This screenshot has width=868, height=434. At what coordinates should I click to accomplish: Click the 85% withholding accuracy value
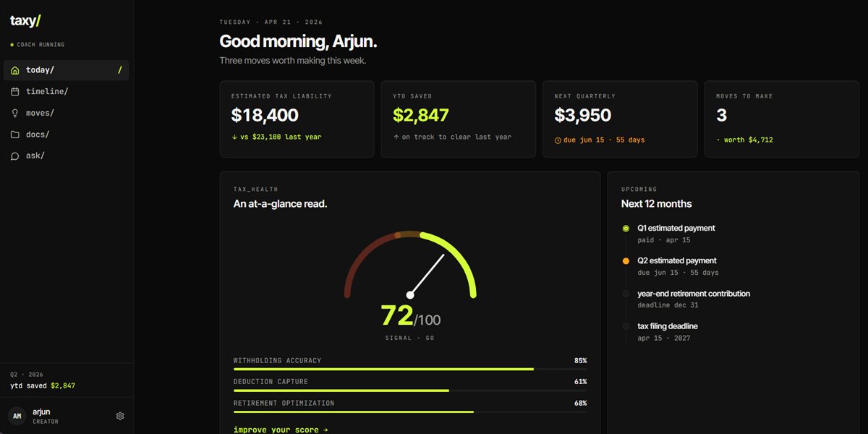[580, 360]
